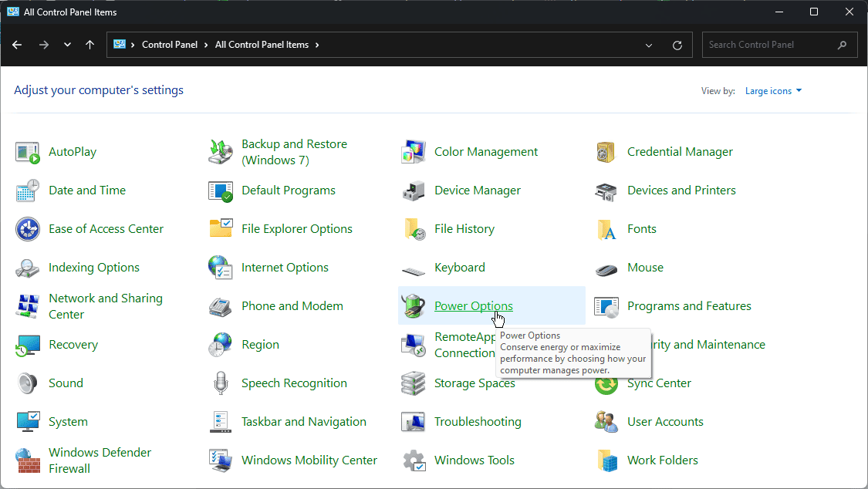Screen dimensions: 868x489
Task: Click the Phone and Modem icon
Action: 221,306
